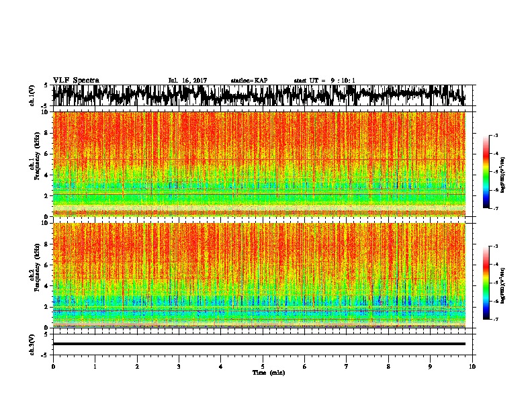Click the "-7" label on ch.1 color bar
The width and height of the screenshot is (532, 411).
point(496,208)
